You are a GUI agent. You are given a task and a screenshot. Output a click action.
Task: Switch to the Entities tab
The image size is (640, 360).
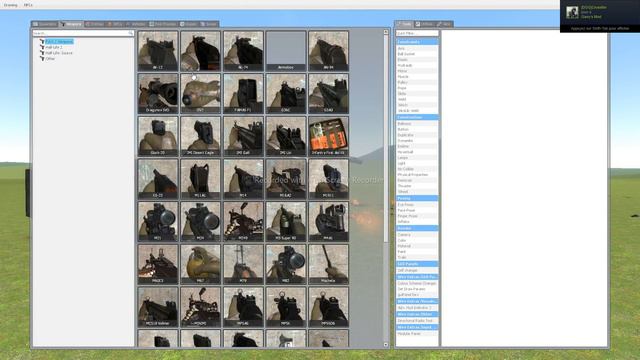(x=95, y=24)
